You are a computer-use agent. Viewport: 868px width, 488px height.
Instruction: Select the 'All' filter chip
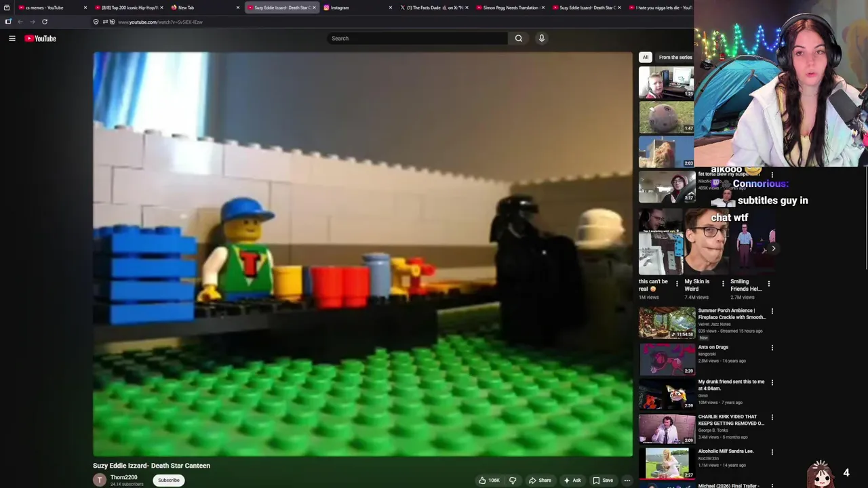646,58
